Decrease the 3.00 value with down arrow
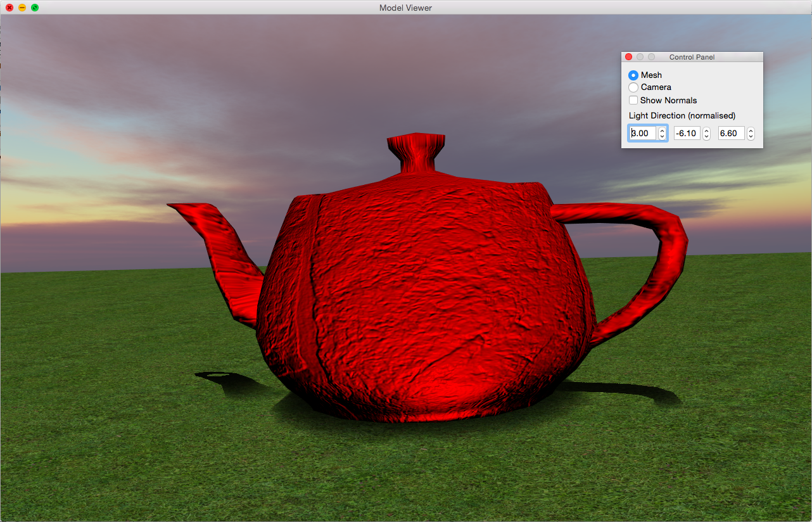This screenshot has height=522, width=812. 663,137
